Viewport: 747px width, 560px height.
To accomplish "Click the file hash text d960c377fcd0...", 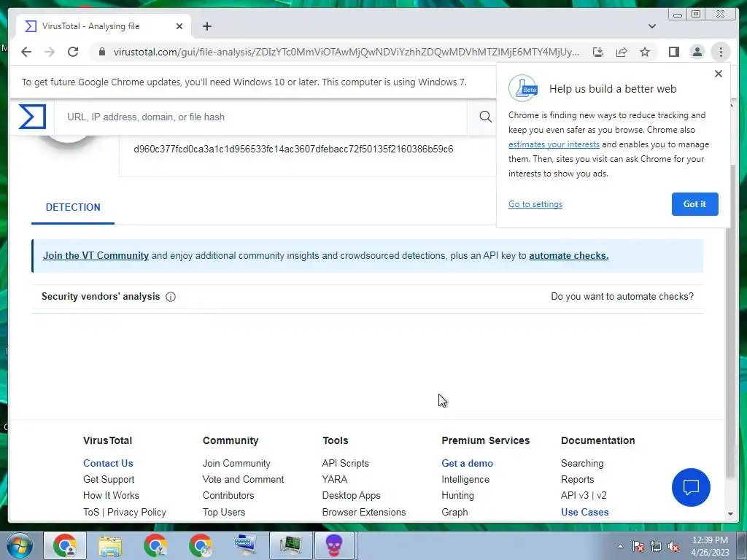I will pos(293,149).
